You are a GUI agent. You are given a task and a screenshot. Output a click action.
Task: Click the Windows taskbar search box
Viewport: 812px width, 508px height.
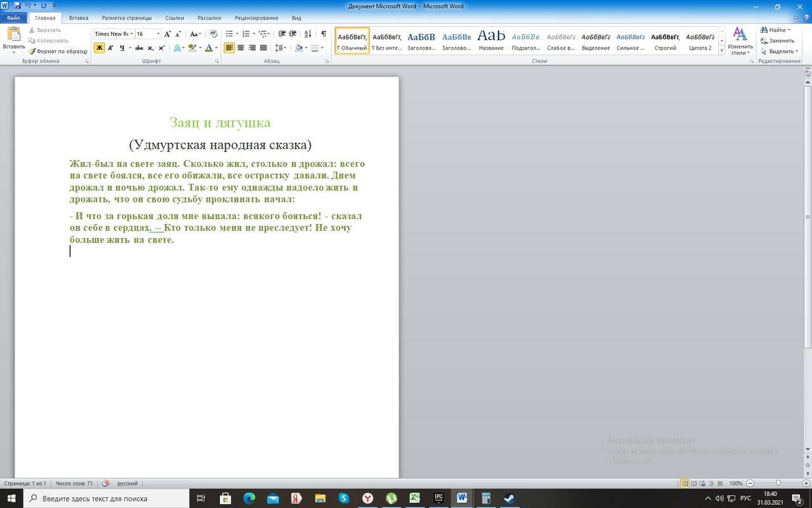[107, 498]
